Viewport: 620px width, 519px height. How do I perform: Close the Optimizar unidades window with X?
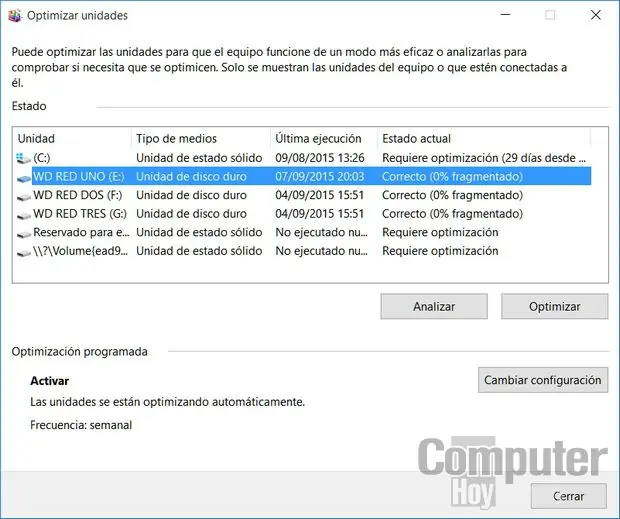595,15
